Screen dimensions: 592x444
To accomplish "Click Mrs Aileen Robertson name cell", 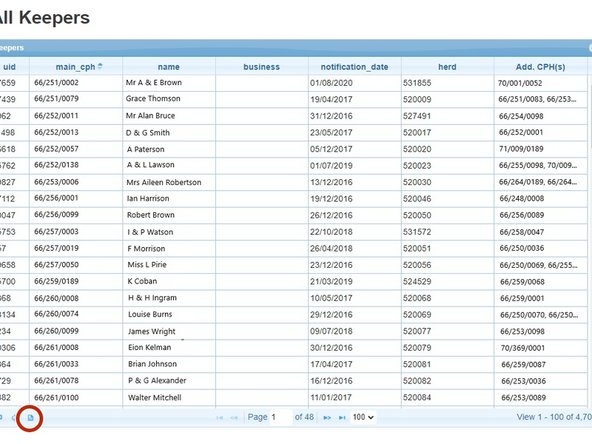I will (x=169, y=182).
